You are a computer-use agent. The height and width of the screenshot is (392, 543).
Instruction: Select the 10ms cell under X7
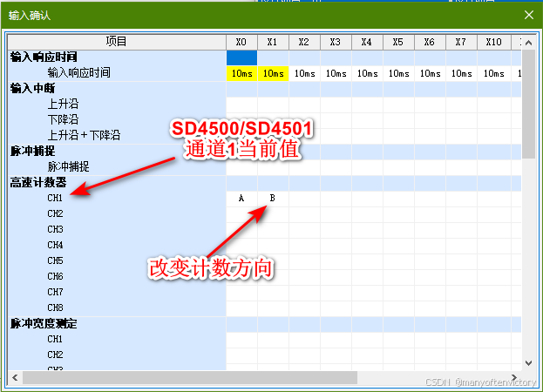[461, 73]
